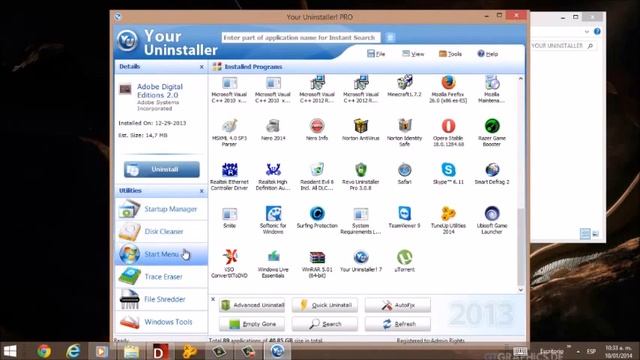This screenshot has width=640, height=360.
Task: Open the File Shredder utility
Action: point(161,299)
